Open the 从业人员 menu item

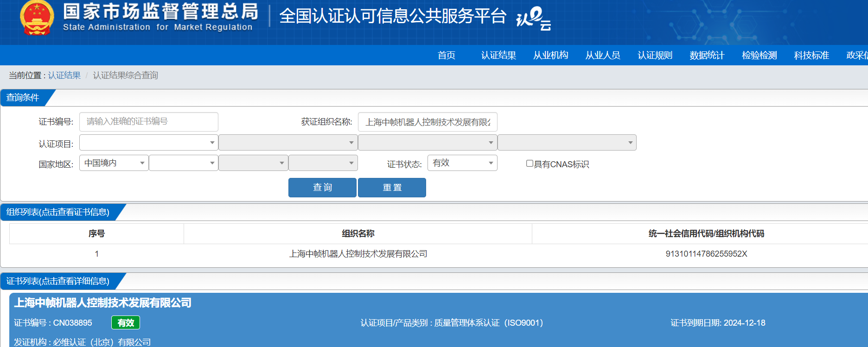(x=603, y=55)
